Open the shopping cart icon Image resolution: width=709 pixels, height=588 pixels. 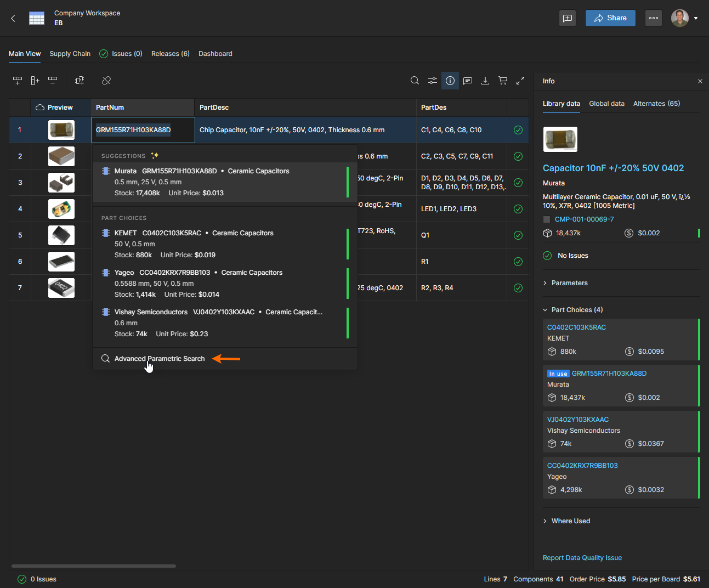click(503, 81)
